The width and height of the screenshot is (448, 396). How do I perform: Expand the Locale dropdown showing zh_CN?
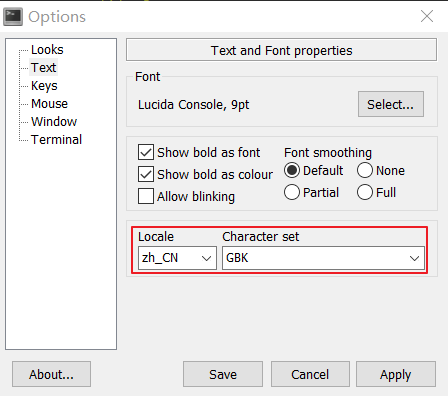point(177,258)
